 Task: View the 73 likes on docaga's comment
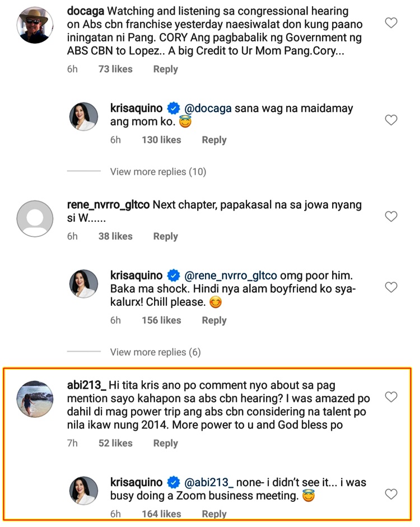[x=115, y=69]
